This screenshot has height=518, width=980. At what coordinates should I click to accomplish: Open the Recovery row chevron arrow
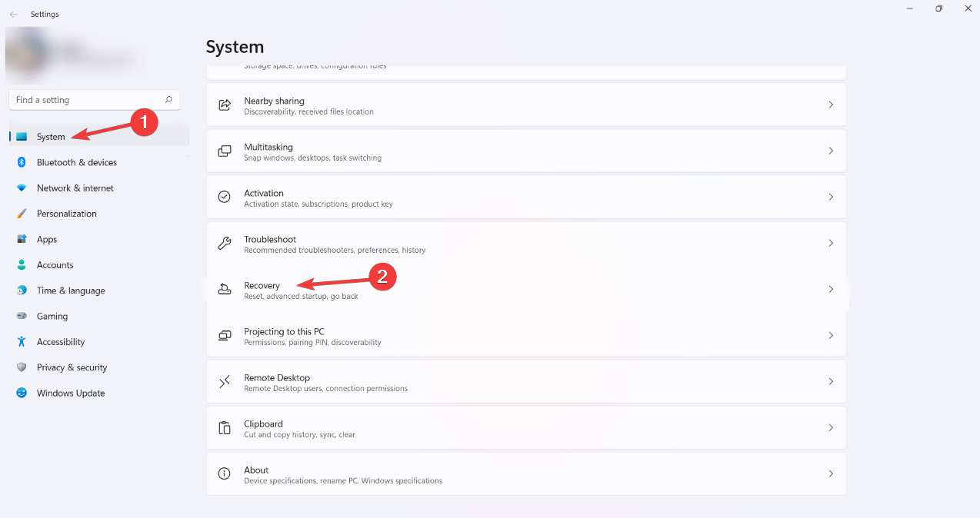[x=831, y=290]
